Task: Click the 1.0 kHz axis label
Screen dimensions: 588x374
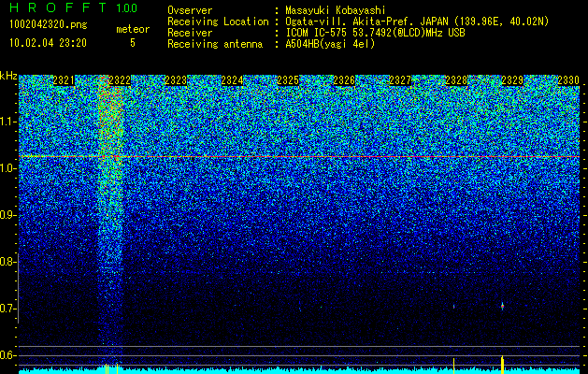Action: tap(7, 169)
